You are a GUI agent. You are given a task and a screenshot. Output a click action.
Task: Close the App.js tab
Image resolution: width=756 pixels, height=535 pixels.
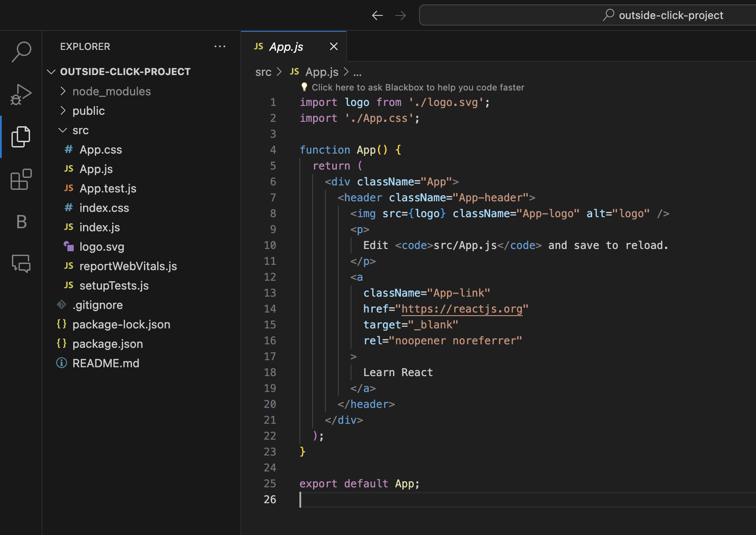[x=334, y=47]
